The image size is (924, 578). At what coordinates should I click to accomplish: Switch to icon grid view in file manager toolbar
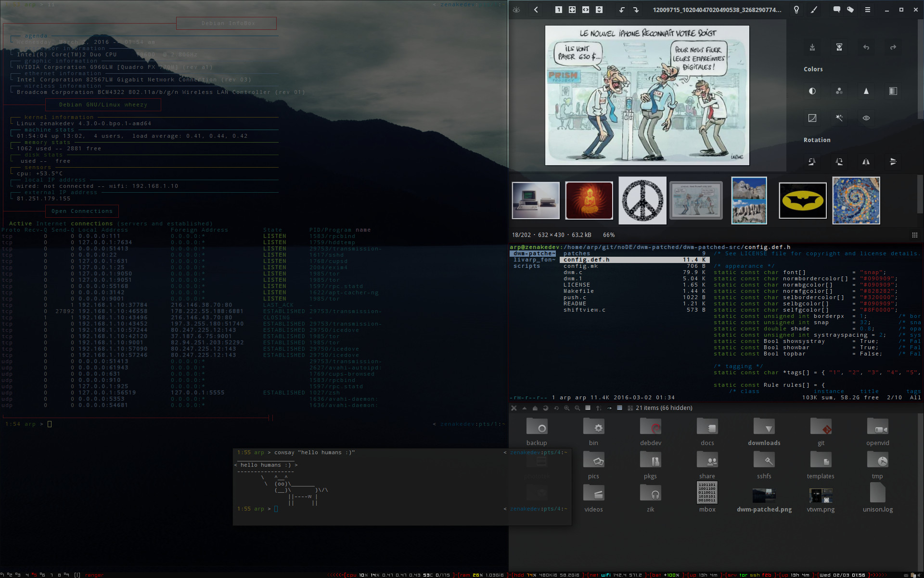pos(630,408)
